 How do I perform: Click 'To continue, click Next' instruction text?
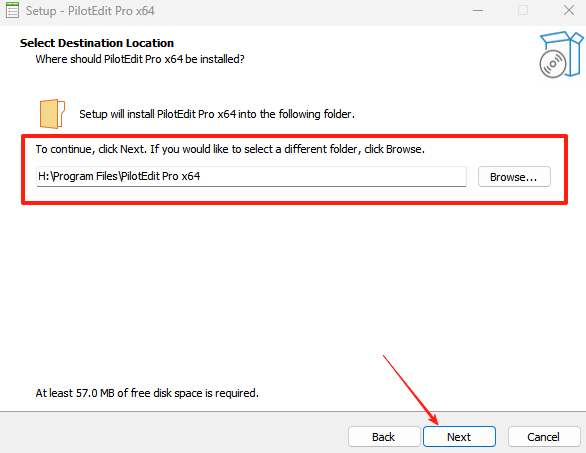(230, 149)
